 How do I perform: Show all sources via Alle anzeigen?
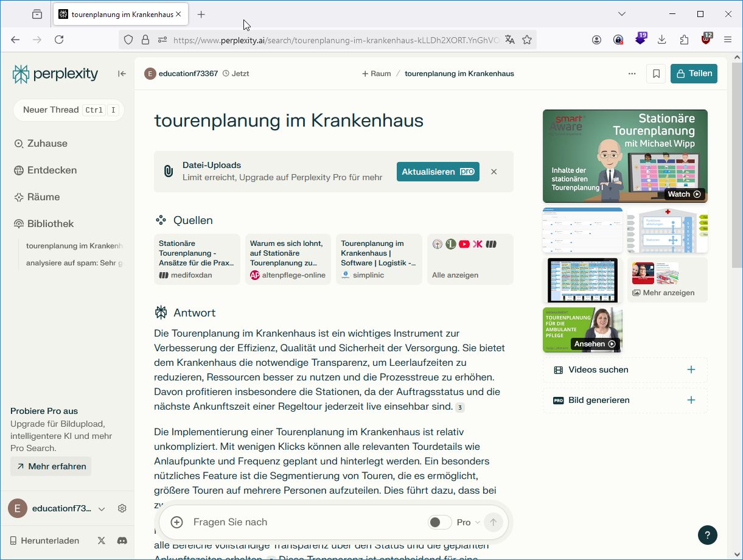[x=470, y=259]
